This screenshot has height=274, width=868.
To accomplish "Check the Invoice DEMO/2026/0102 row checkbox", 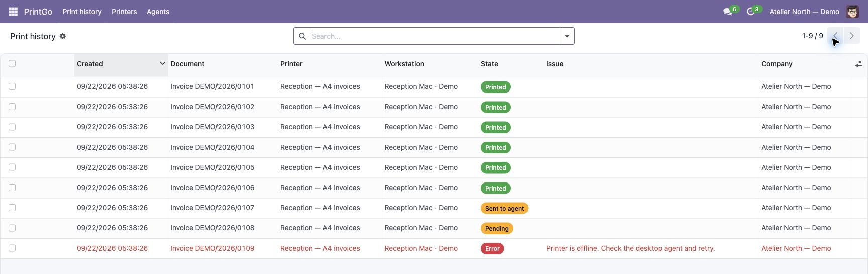I will tap(12, 107).
